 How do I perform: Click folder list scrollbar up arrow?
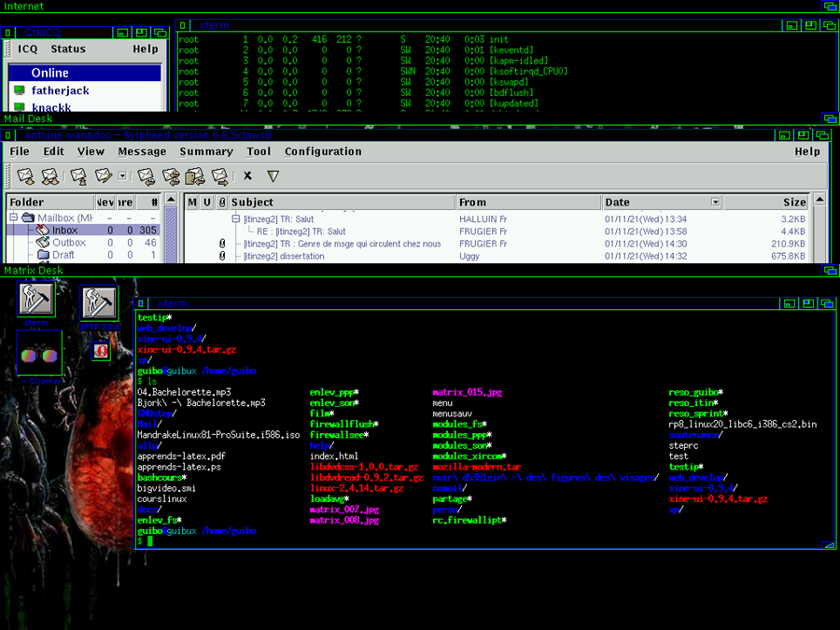(171, 200)
